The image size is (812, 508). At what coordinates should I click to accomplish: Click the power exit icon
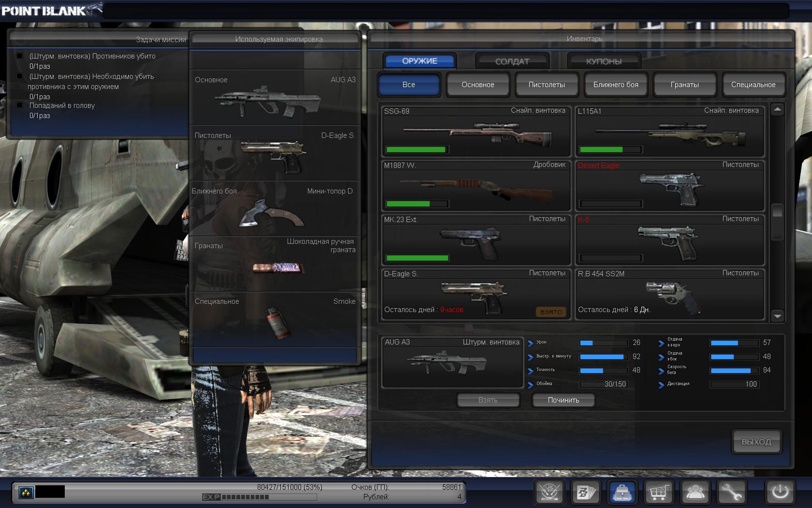tap(780, 493)
